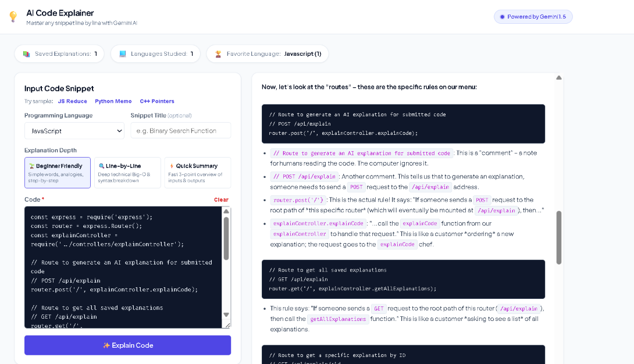This screenshot has height=364, width=634.
Task: Click the code textarea resize handle
Action: pos(227,325)
